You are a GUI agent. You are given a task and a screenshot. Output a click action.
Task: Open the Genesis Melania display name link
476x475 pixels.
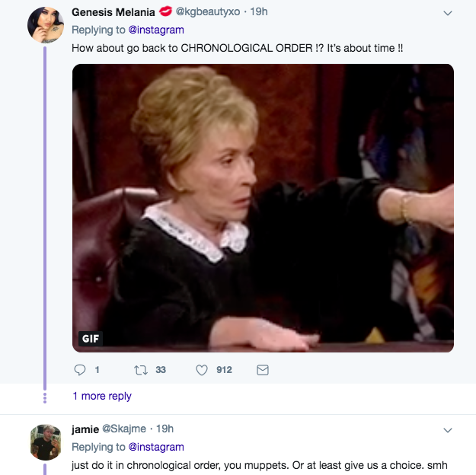tap(114, 12)
